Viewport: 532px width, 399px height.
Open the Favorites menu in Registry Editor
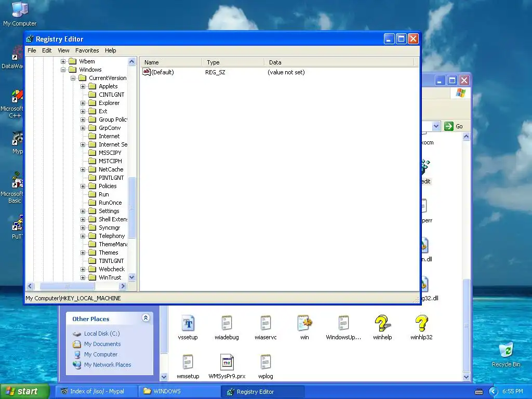87,50
